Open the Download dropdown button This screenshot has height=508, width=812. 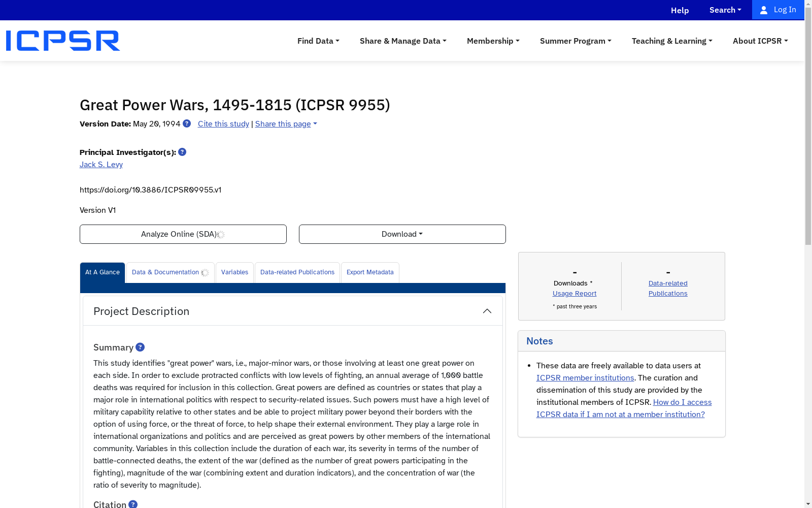(x=402, y=234)
